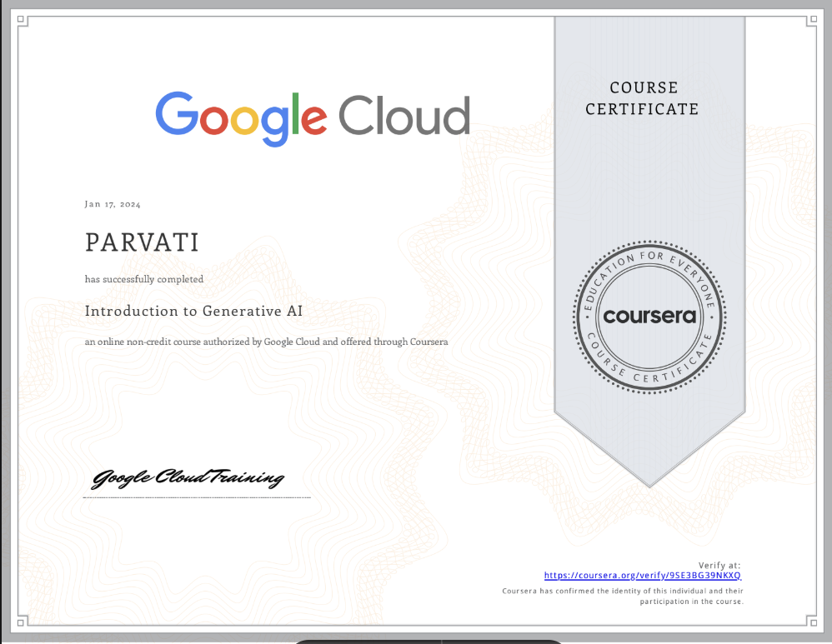Screen dimensions: 832x644
Task: Select the recipient name PARVATI
Action: point(142,242)
